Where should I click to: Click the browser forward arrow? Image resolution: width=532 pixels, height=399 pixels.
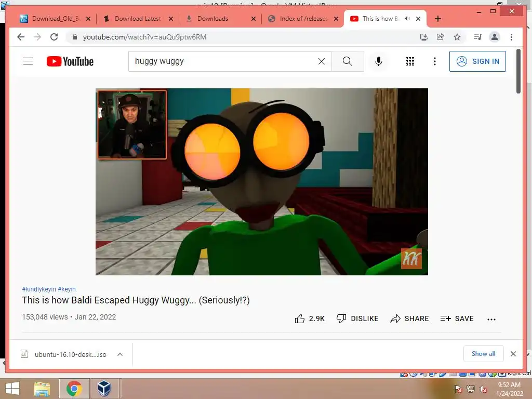(37, 37)
